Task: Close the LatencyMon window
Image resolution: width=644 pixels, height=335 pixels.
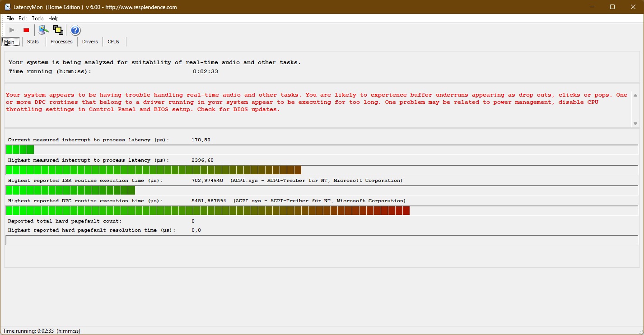Action: click(x=633, y=7)
